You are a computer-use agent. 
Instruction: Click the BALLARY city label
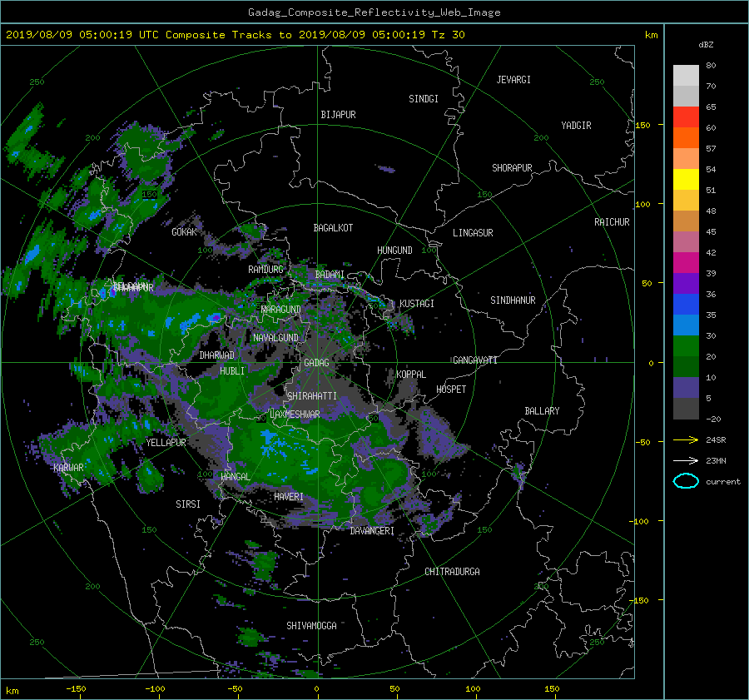pyautogui.click(x=542, y=411)
